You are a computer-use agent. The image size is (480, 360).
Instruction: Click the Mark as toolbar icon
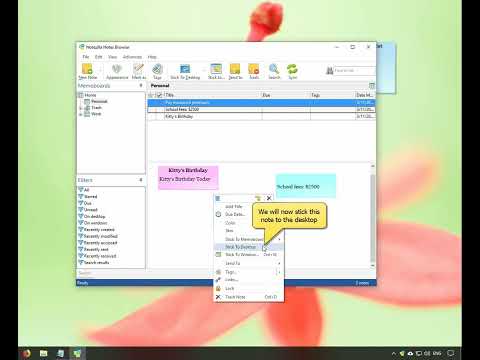coord(139,71)
